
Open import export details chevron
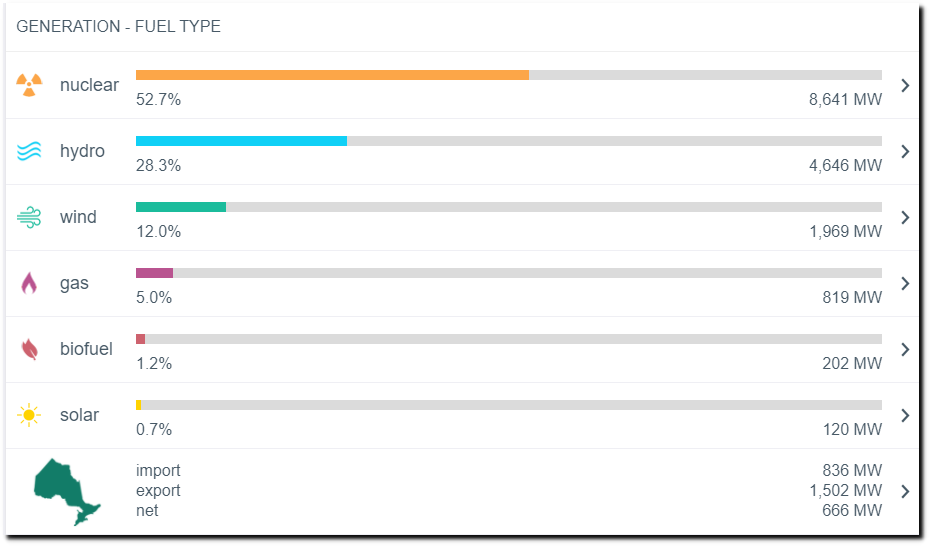(x=905, y=491)
